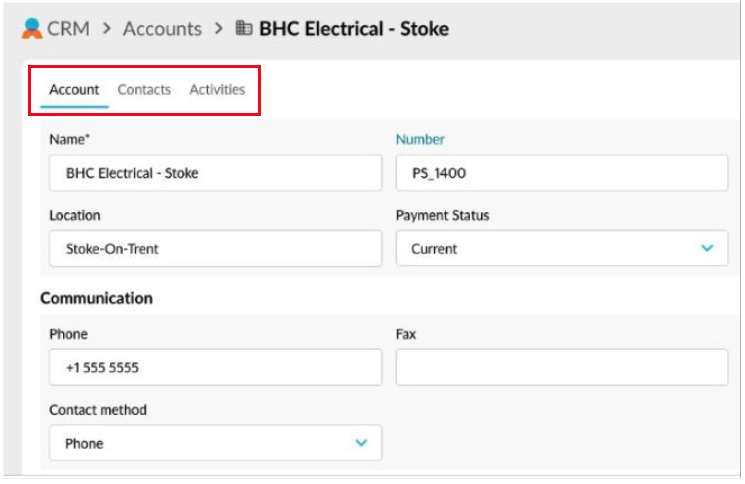Screen dimensions: 745x484
Task: Switch to the Account tab
Action: [74, 90]
